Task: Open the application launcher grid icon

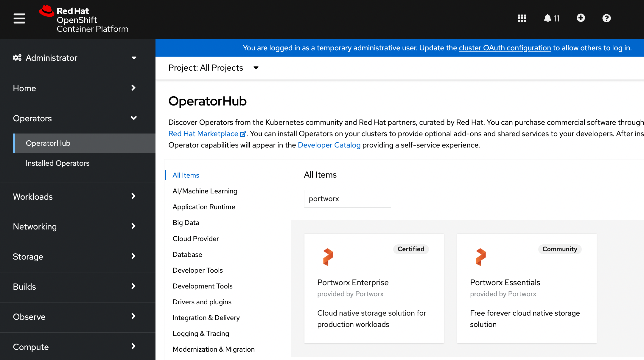Action: tap(522, 18)
